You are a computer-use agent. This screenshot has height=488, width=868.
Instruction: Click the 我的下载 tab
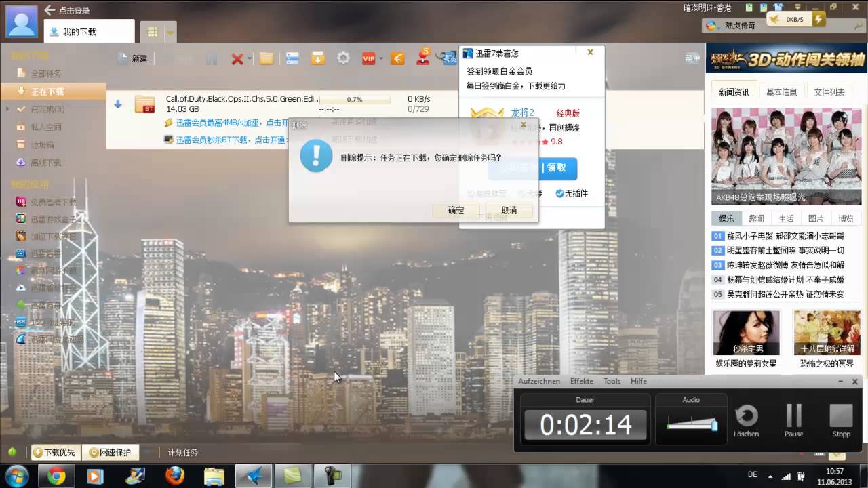tap(89, 32)
